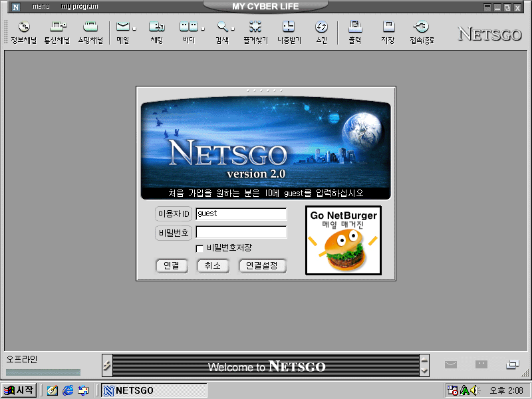
Task: Open the Go NetBurger banner ad
Action: tap(343, 240)
